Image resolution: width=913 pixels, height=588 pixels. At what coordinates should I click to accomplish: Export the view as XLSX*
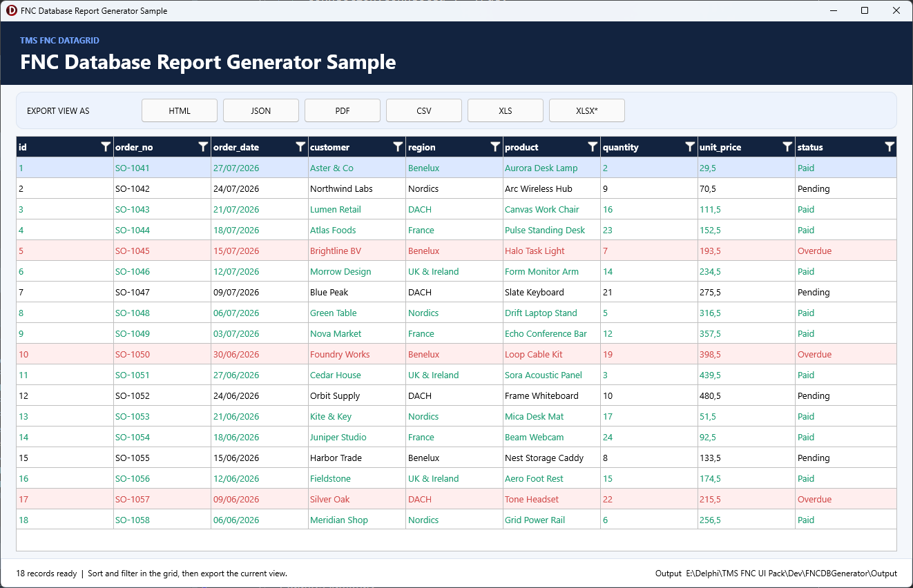tap(587, 110)
